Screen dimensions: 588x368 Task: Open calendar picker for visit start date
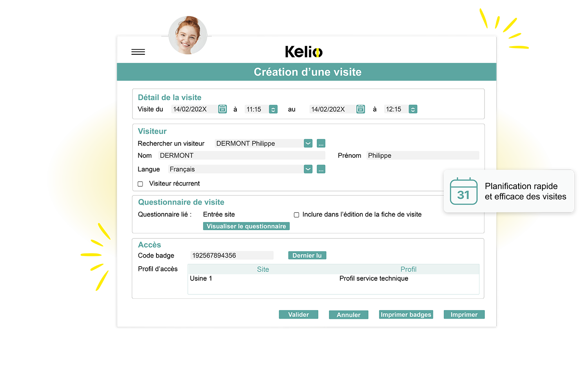(x=222, y=109)
